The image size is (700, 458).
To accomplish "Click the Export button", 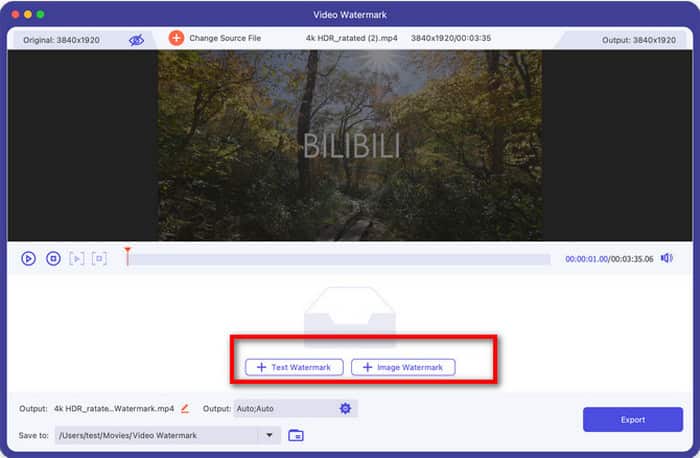I will (x=633, y=420).
